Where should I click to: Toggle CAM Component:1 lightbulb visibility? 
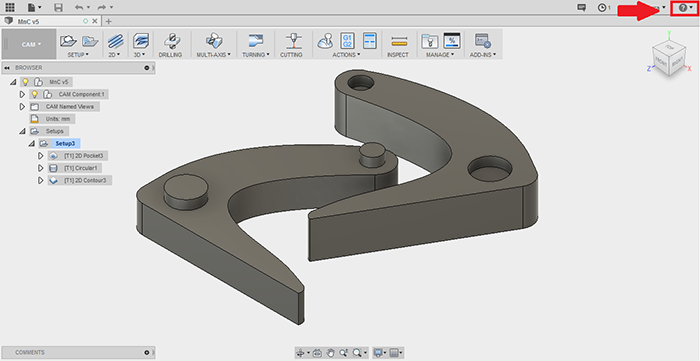(34, 95)
